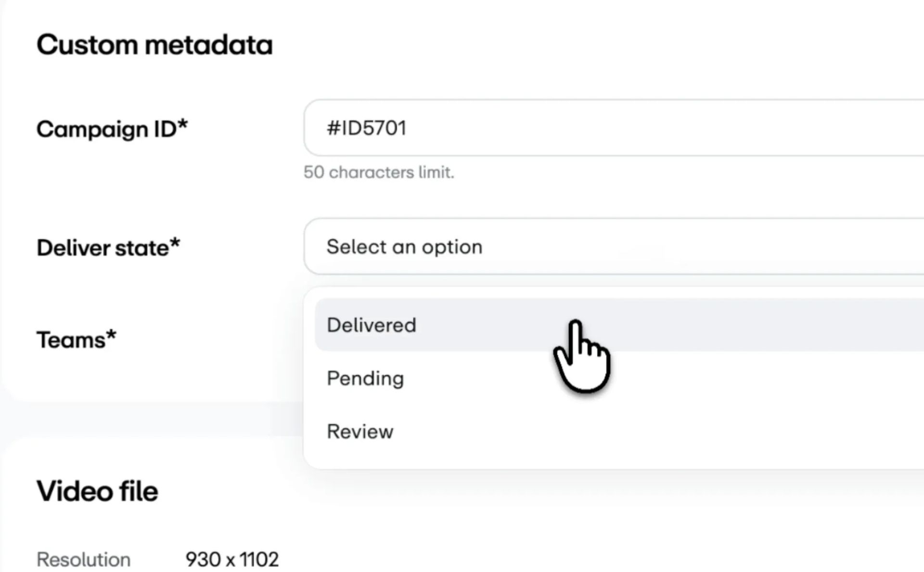Screen dimensions: 924x572
Task: Click the Deliver state label
Action: pos(108,247)
